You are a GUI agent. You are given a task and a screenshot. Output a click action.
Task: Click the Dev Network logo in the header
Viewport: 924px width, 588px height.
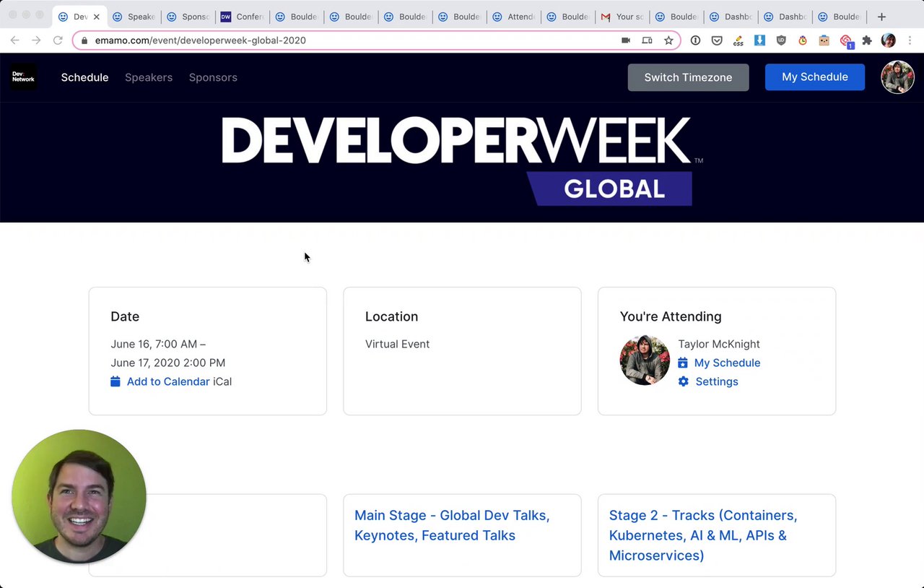(23, 77)
